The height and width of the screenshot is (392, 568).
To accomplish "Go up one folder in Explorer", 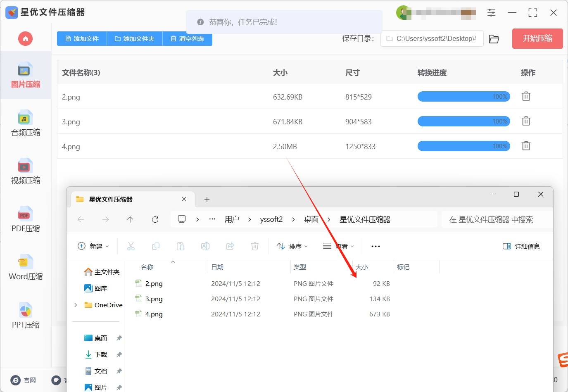I will coord(130,219).
